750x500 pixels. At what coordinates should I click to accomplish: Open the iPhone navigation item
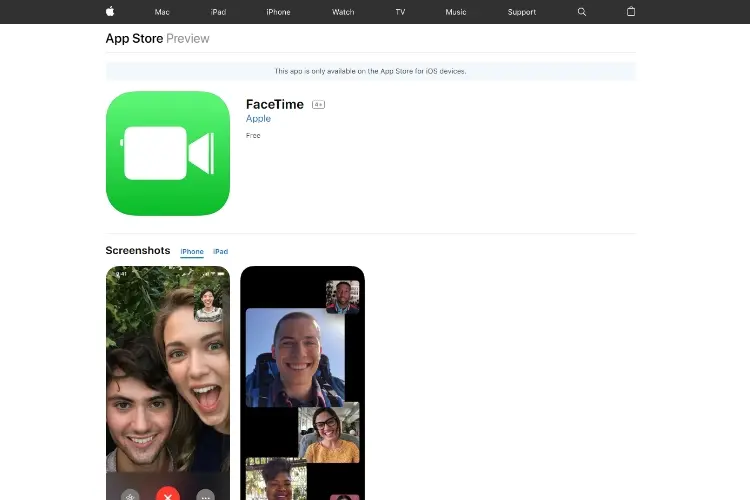[278, 12]
